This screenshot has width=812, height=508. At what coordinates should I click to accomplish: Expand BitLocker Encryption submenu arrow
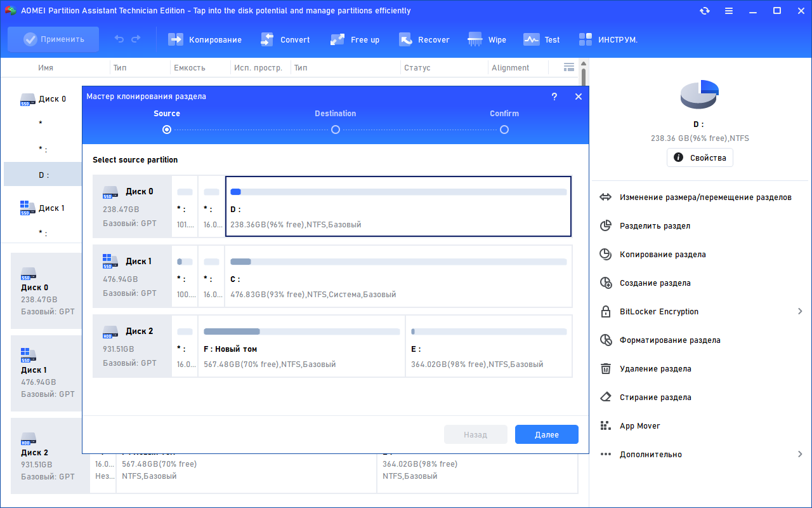coord(800,312)
